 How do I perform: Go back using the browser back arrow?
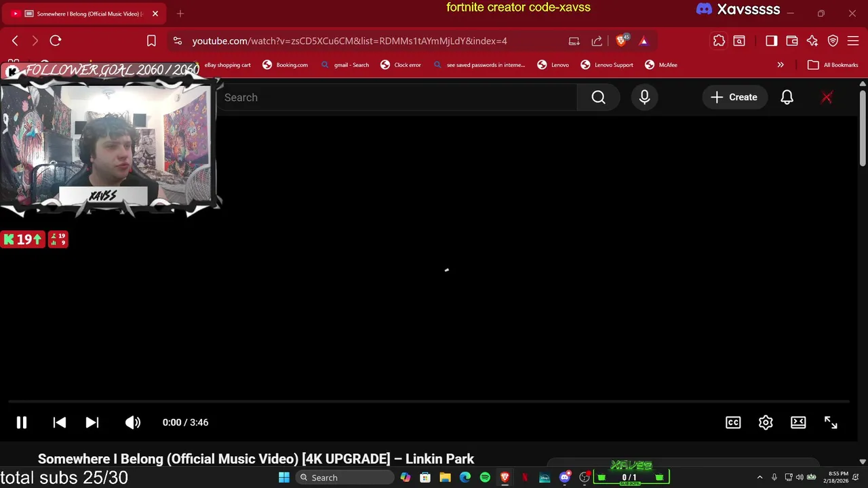click(15, 41)
